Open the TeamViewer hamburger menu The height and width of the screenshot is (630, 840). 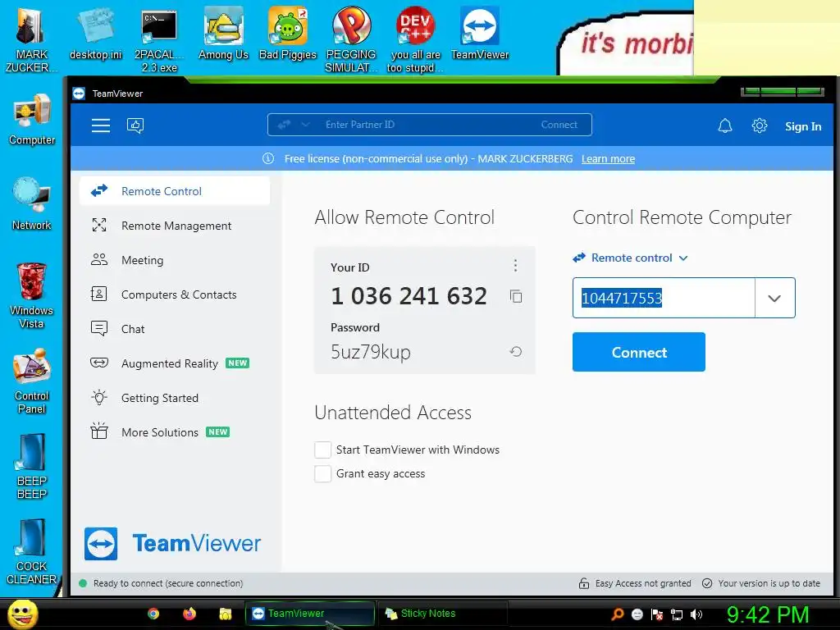pos(101,126)
